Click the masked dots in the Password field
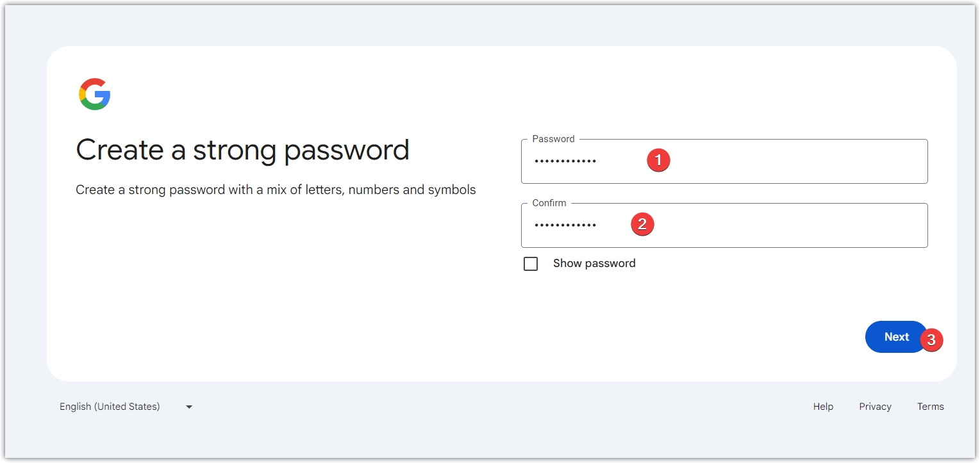The image size is (980, 463). click(565, 161)
